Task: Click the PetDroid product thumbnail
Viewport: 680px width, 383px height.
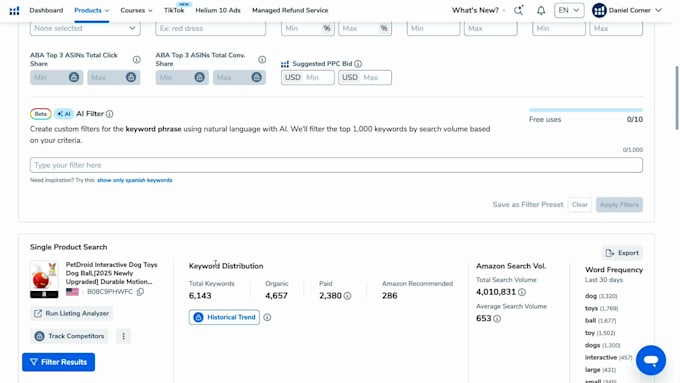Action: (x=44, y=279)
